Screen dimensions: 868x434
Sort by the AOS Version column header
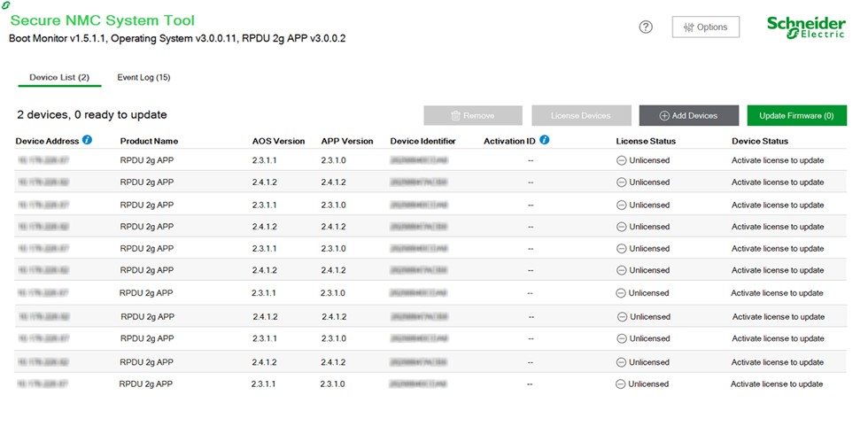tap(278, 141)
